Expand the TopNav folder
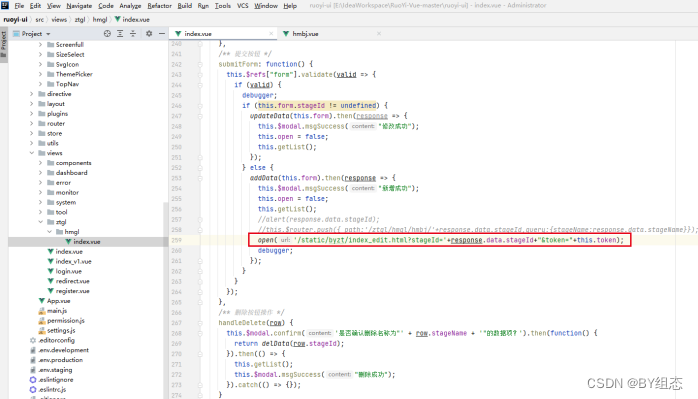 tap(40, 84)
